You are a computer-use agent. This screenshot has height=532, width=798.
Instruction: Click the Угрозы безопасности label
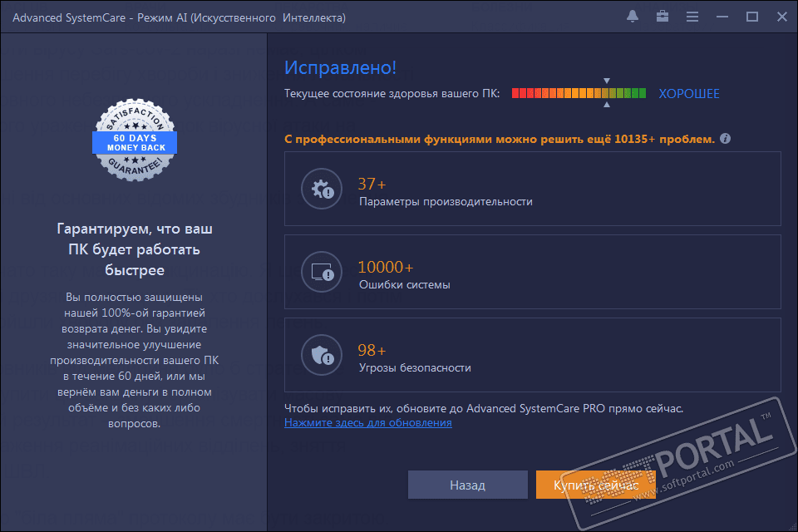[x=415, y=367]
